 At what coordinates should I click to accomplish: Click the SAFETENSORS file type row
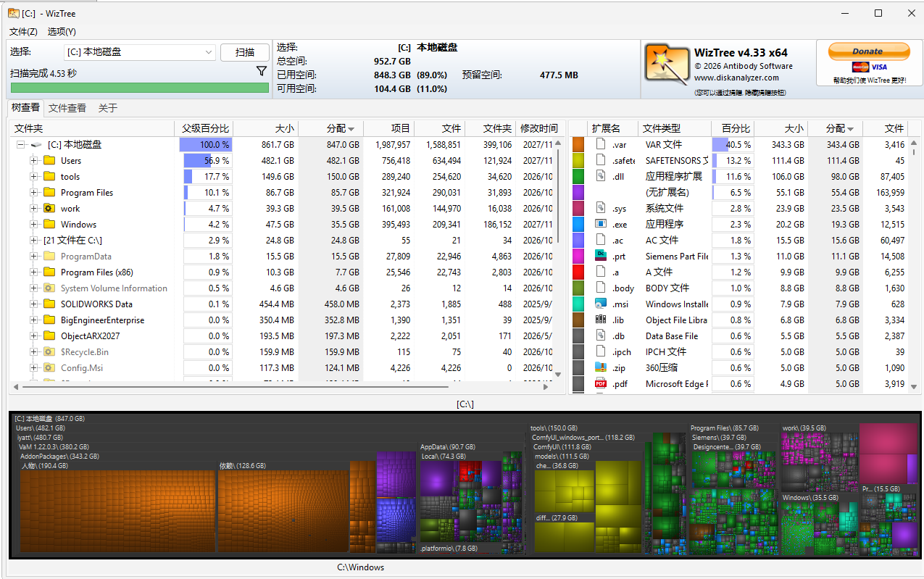(x=739, y=160)
